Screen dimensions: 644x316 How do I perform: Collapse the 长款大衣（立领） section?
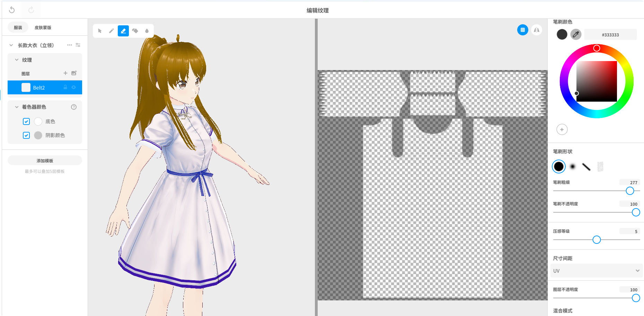coord(11,45)
